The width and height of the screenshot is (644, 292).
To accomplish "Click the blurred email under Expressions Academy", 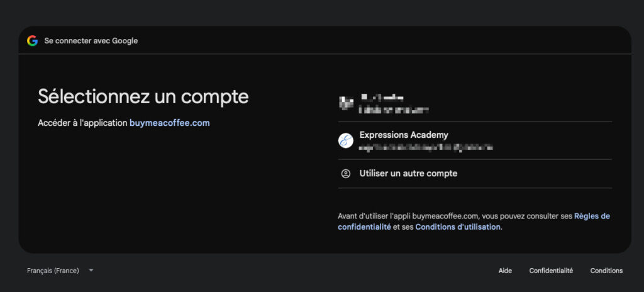I will [426, 147].
